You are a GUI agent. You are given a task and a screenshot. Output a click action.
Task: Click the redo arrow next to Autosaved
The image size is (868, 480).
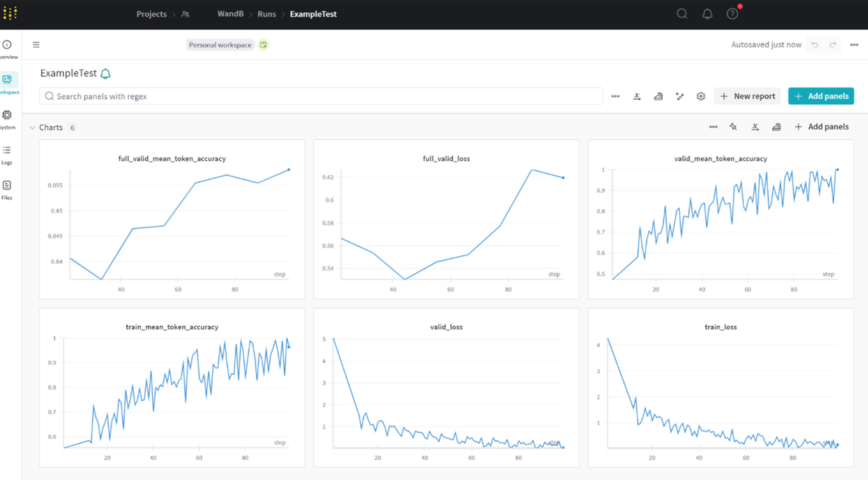[833, 45]
